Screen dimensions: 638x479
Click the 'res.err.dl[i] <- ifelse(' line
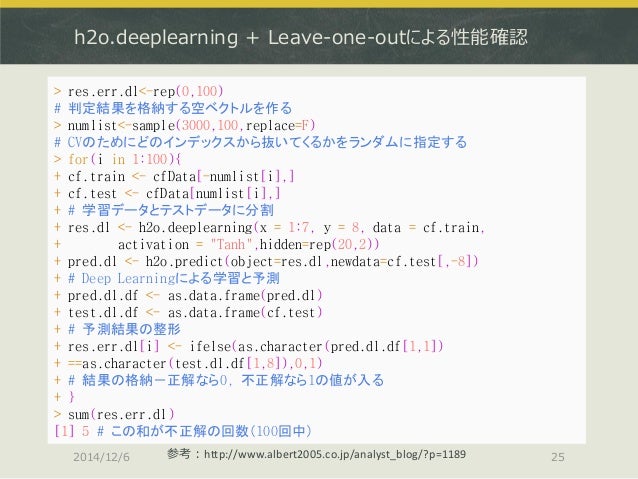pos(249,346)
